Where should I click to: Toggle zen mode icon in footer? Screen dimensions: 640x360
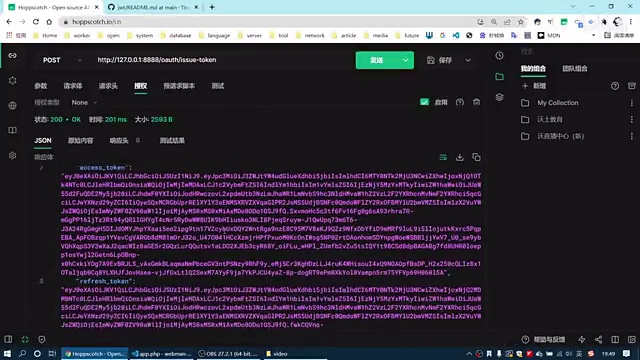[25, 339]
